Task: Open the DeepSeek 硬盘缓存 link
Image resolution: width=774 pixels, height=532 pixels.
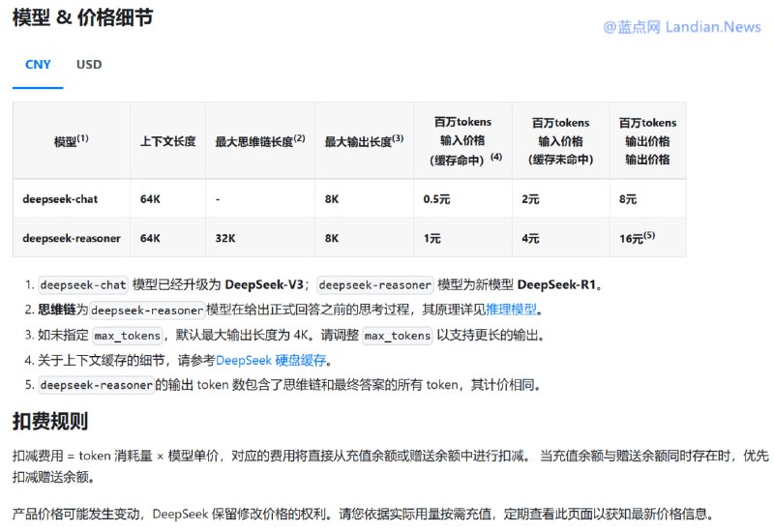Action: click(271, 360)
